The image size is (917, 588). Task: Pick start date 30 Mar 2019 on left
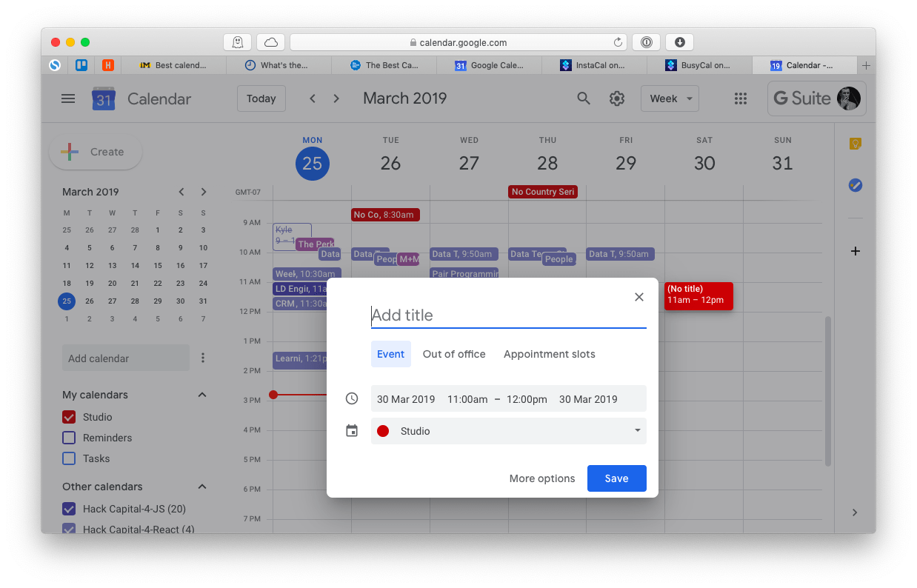pos(406,399)
